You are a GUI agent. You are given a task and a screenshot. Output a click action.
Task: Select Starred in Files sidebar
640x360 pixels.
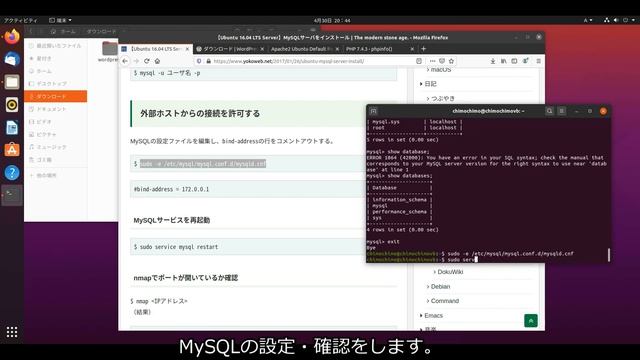[x=56, y=58]
